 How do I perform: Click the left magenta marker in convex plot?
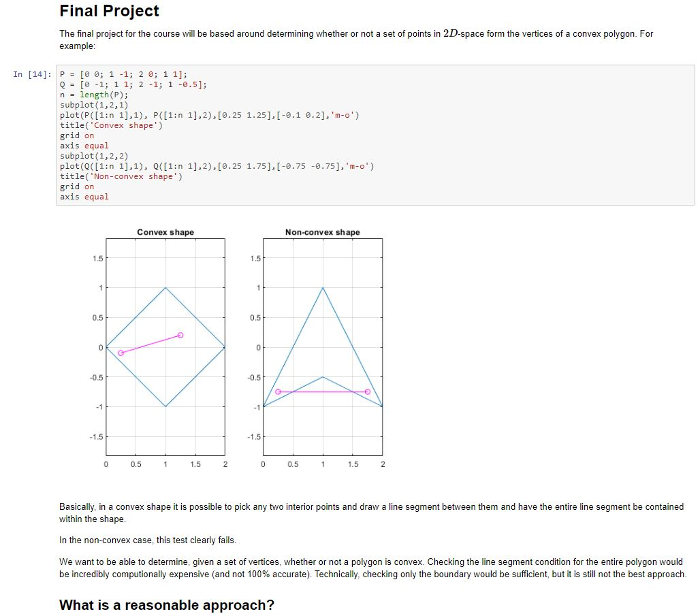coord(121,353)
